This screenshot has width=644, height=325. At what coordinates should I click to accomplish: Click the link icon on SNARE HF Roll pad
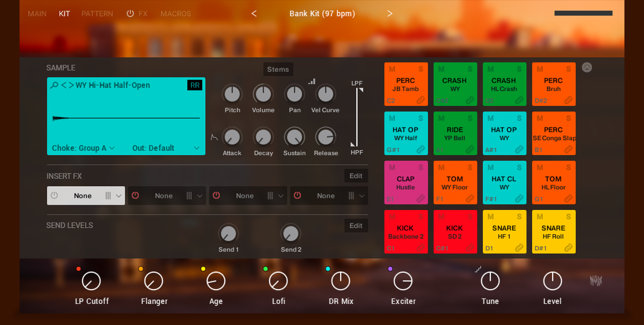pyautogui.click(x=568, y=248)
